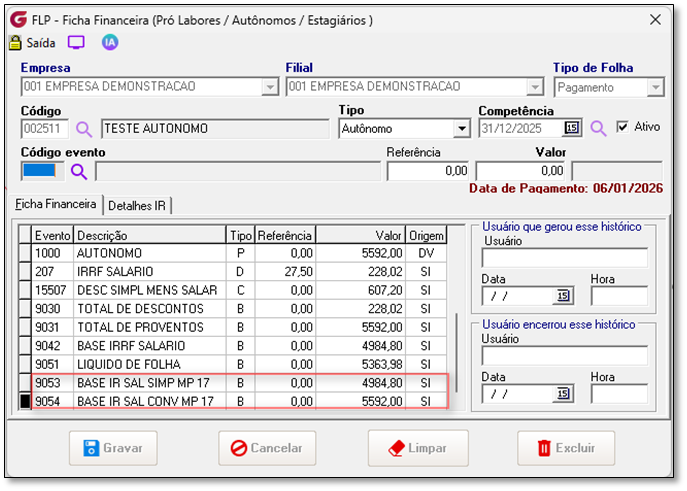
Task: Click the 27,50 reference cell
Action: [x=285, y=272]
